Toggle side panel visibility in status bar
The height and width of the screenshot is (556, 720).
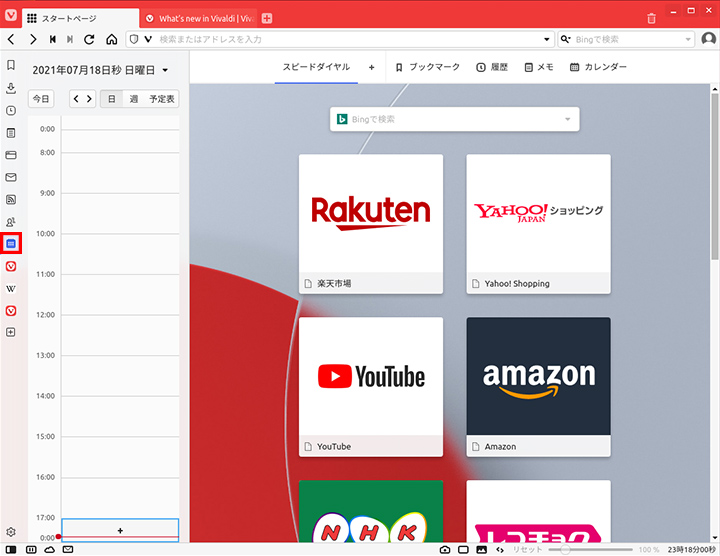coord(11,550)
